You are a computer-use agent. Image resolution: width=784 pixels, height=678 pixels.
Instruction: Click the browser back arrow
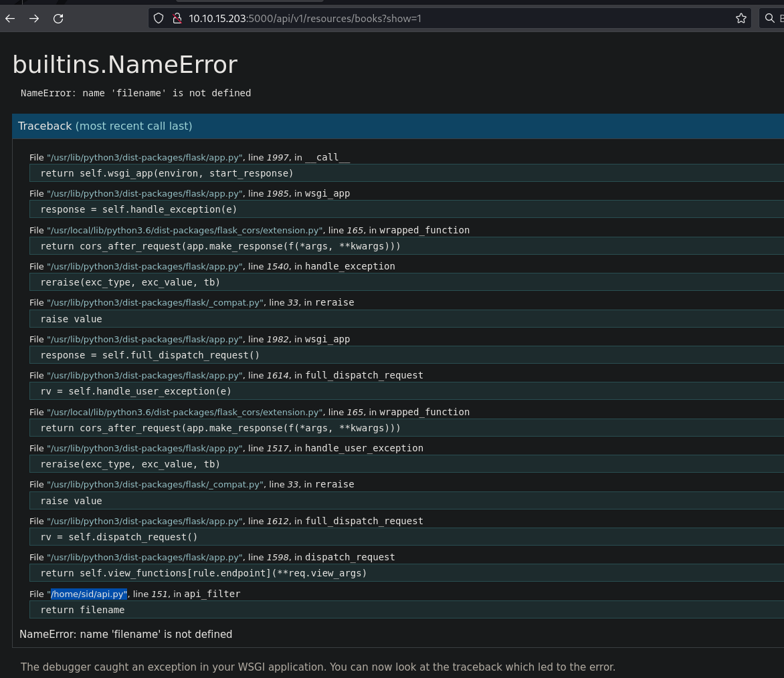pos(10,19)
